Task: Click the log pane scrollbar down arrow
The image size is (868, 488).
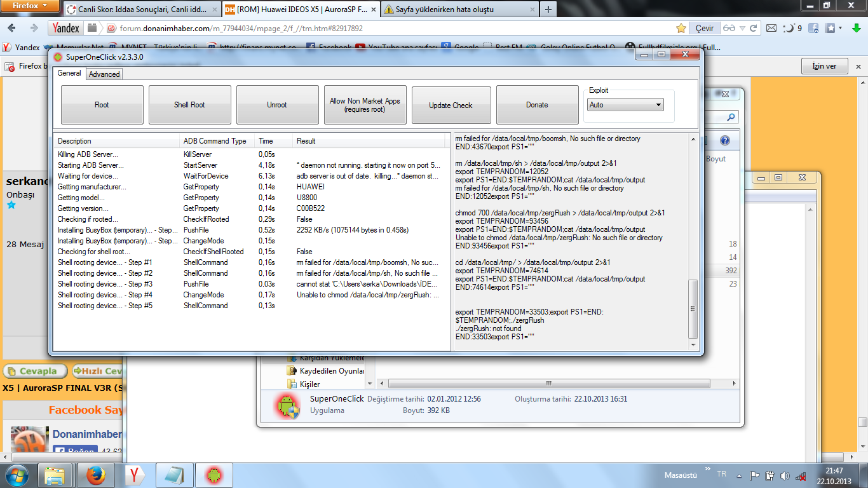Action: (x=693, y=344)
